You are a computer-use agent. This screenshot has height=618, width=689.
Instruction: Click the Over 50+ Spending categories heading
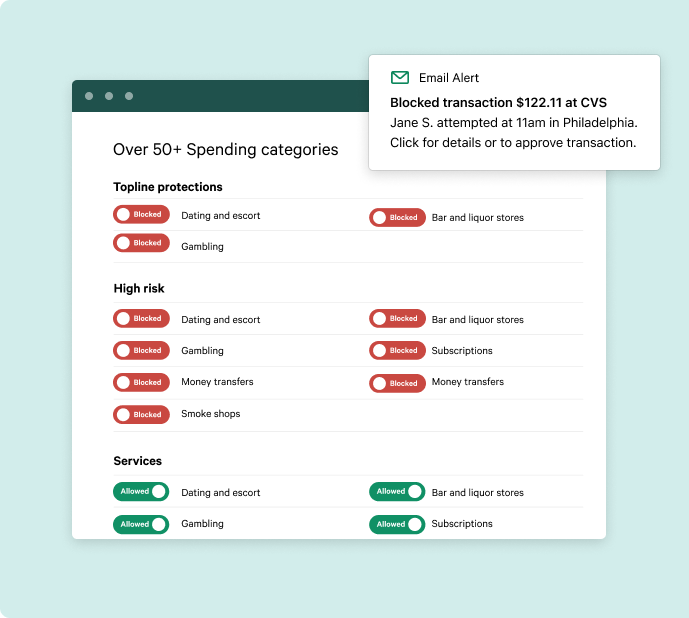[x=225, y=150]
